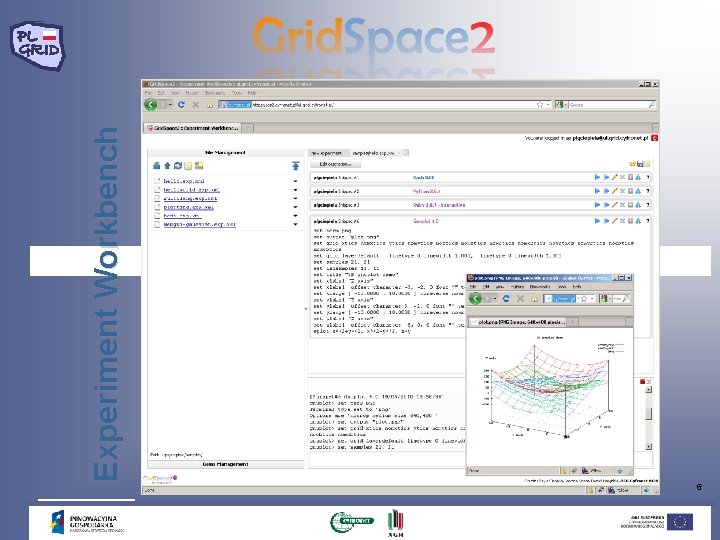This screenshot has height=540, width=720.
Task: Open the File menu in the main Firefox window
Action: pyautogui.click(x=148, y=93)
